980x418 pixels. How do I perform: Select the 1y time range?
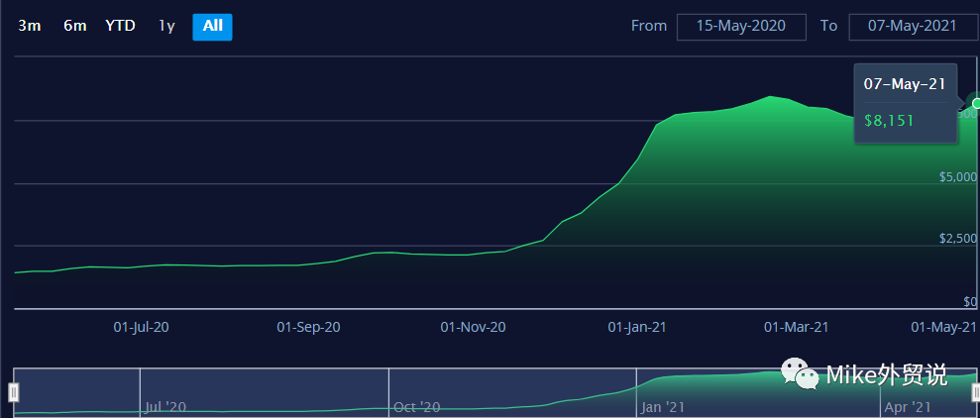pos(166,26)
